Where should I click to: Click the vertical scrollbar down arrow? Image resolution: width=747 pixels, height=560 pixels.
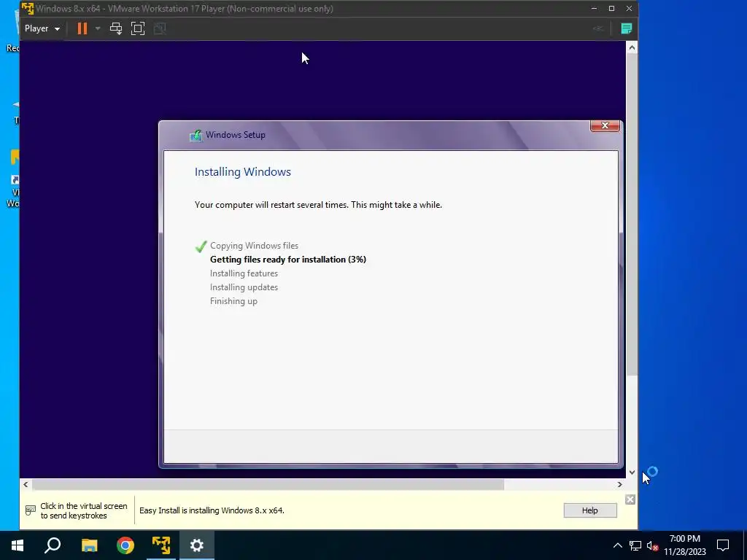pyautogui.click(x=632, y=472)
